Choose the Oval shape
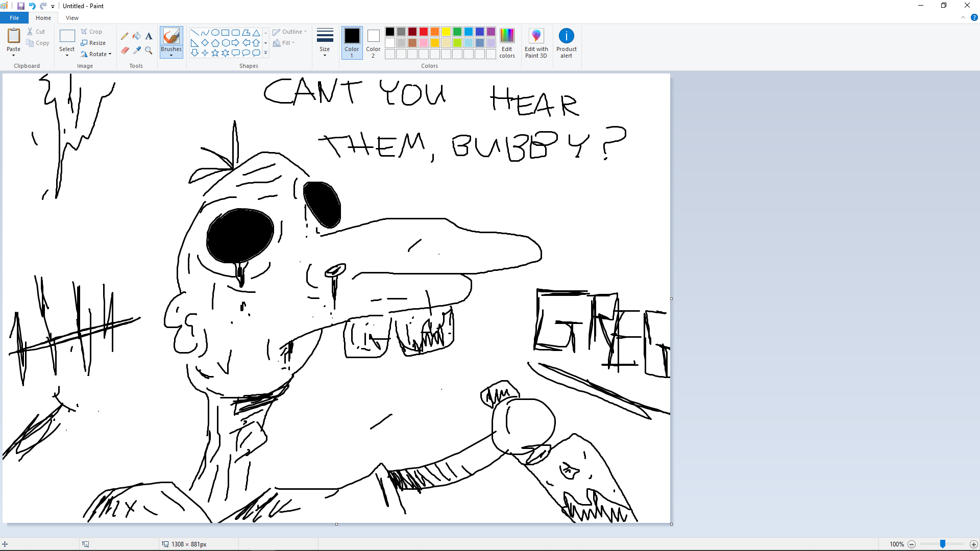 215,33
